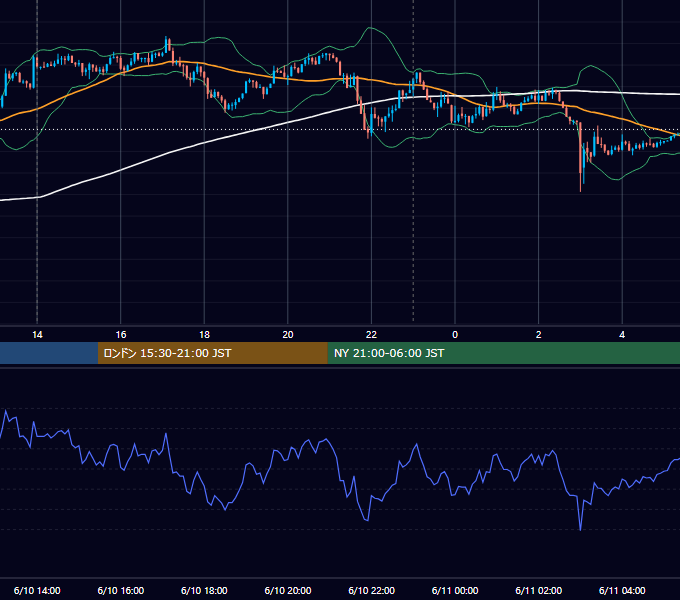Click the 6/10 16:00 time label
This screenshot has height=600, width=680.
(121, 590)
